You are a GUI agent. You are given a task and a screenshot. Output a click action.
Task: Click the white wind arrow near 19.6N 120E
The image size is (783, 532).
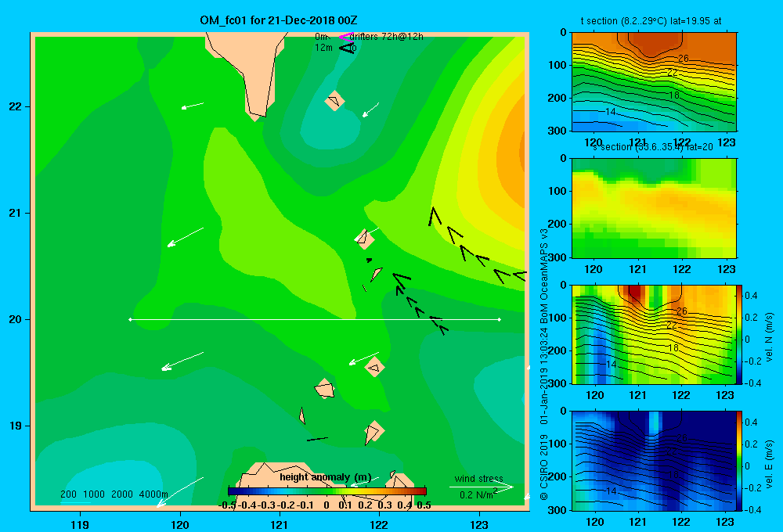182,361
